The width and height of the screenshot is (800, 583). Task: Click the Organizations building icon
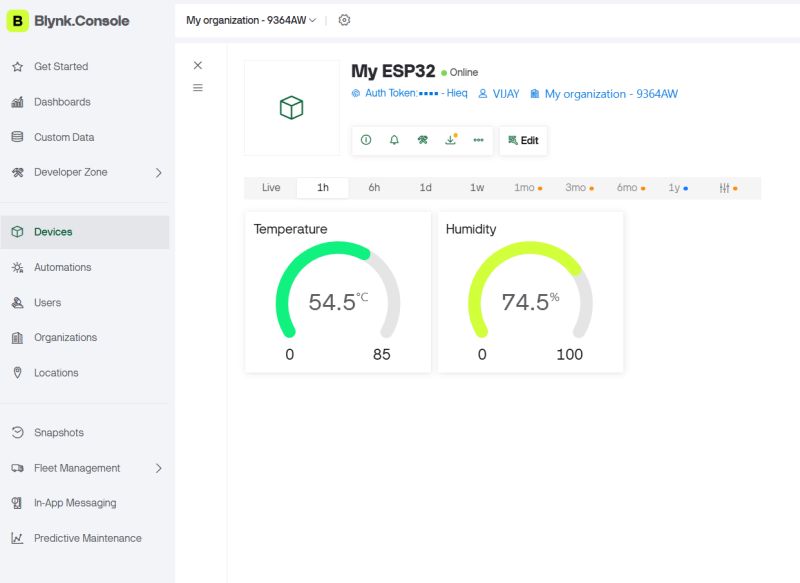click(17, 338)
